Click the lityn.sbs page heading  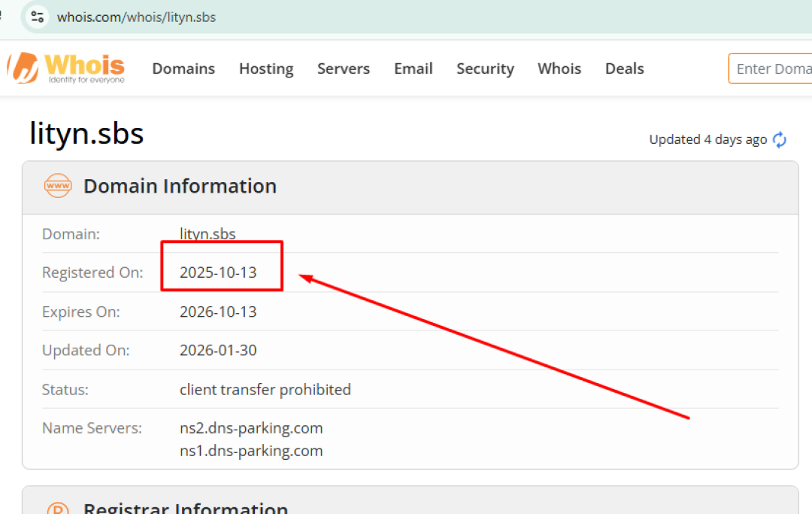click(x=86, y=134)
